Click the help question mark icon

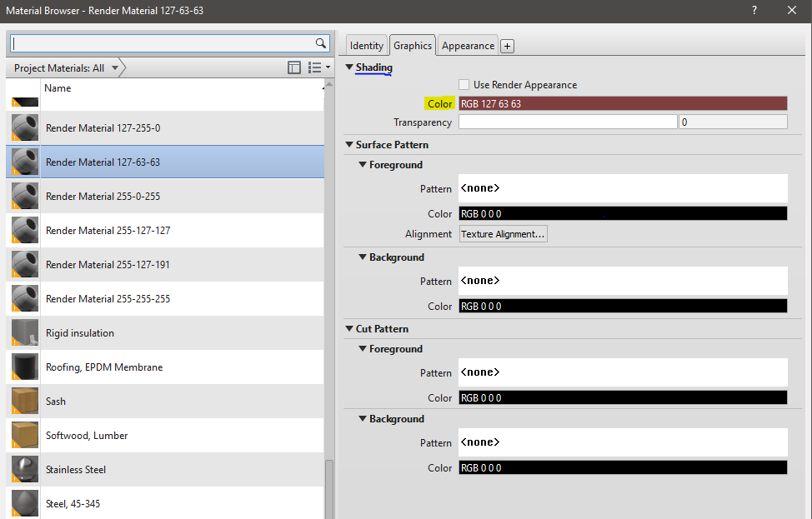pos(754,10)
